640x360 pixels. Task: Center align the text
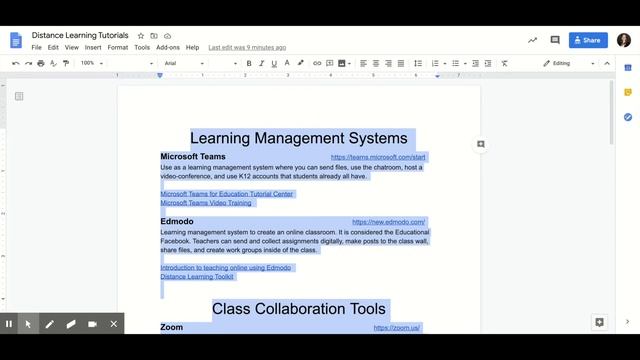coord(376,63)
